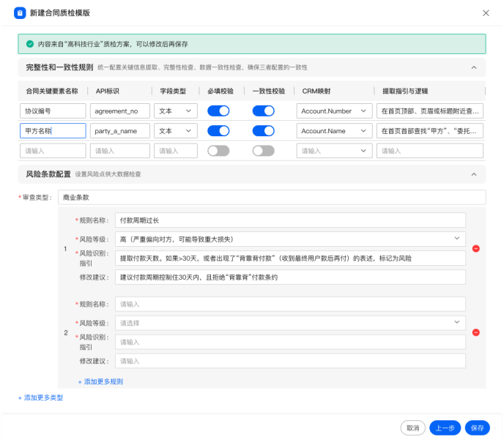Enable required check in the empty row
The height and width of the screenshot is (443, 504).
[218, 151]
